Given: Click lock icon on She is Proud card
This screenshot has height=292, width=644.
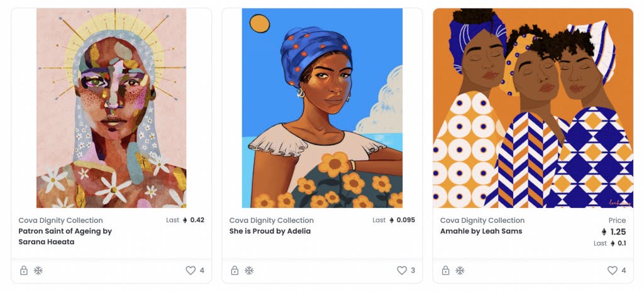Looking at the screenshot, I should [235, 271].
